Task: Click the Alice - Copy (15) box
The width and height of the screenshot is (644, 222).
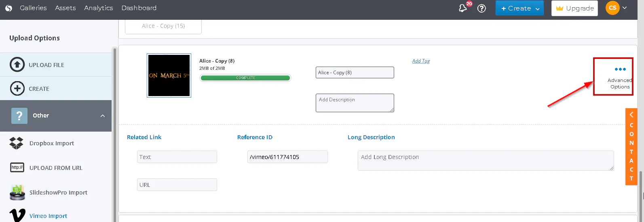Action: click(163, 26)
